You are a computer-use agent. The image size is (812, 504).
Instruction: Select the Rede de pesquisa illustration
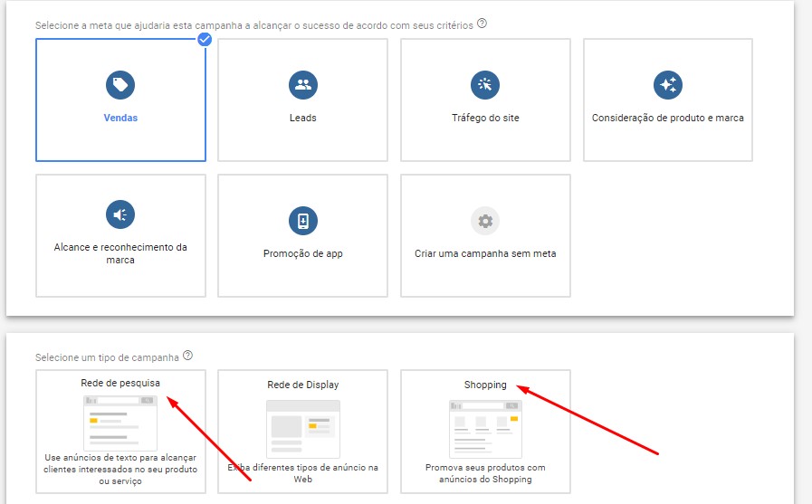tap(120, 423)
